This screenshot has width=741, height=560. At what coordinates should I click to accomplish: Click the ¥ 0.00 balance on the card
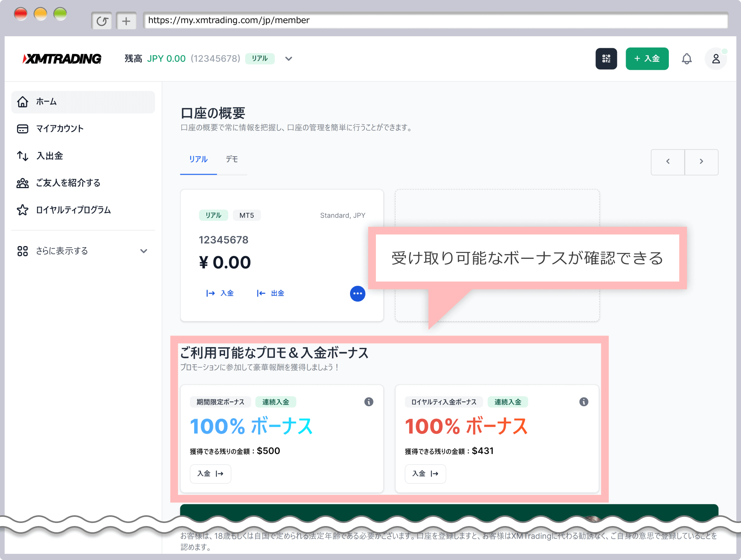pyautogui.click(x=225, y=263)
